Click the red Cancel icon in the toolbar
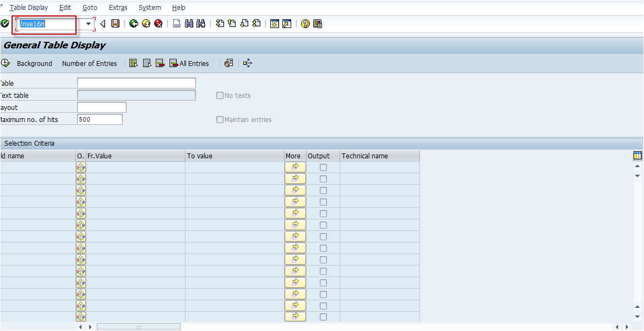644x331 pixels. pos(159,24)
